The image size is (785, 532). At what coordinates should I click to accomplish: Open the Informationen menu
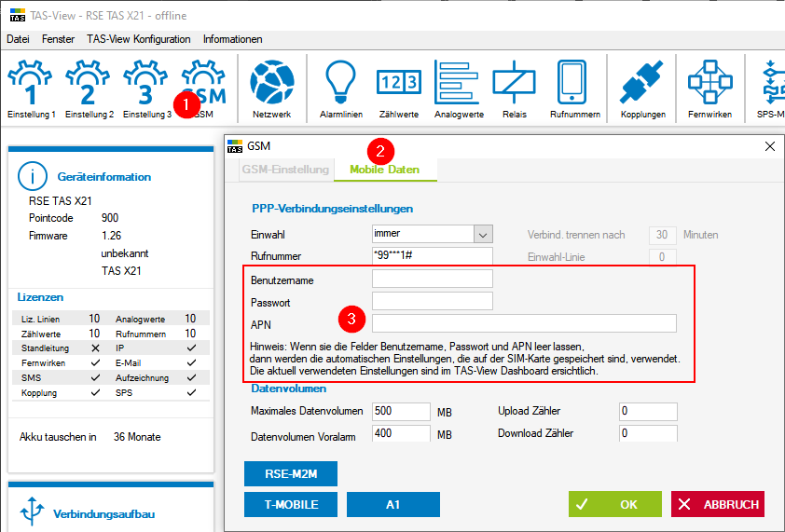click(x=232, y=39)
